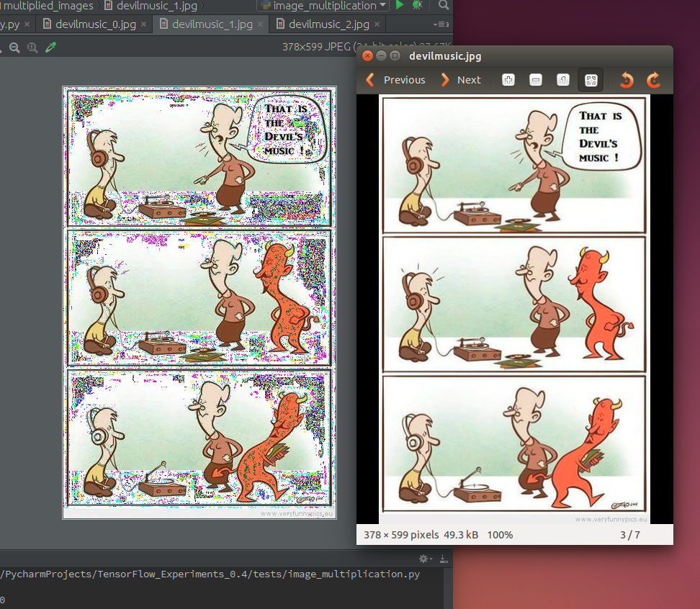Toggle best-fit mode in the image viewer
The image size is (700, 609).
(x=591, y=81)
